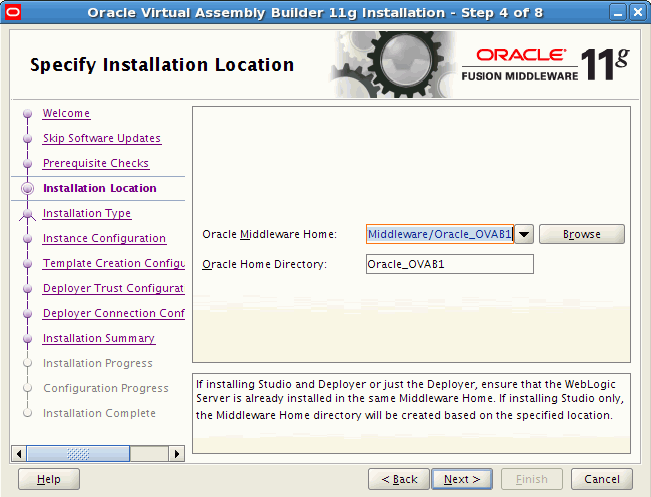Click the Prerequisite Checks step bullet
This screenshot has width=651, height=497.
[x=27, y=164]
